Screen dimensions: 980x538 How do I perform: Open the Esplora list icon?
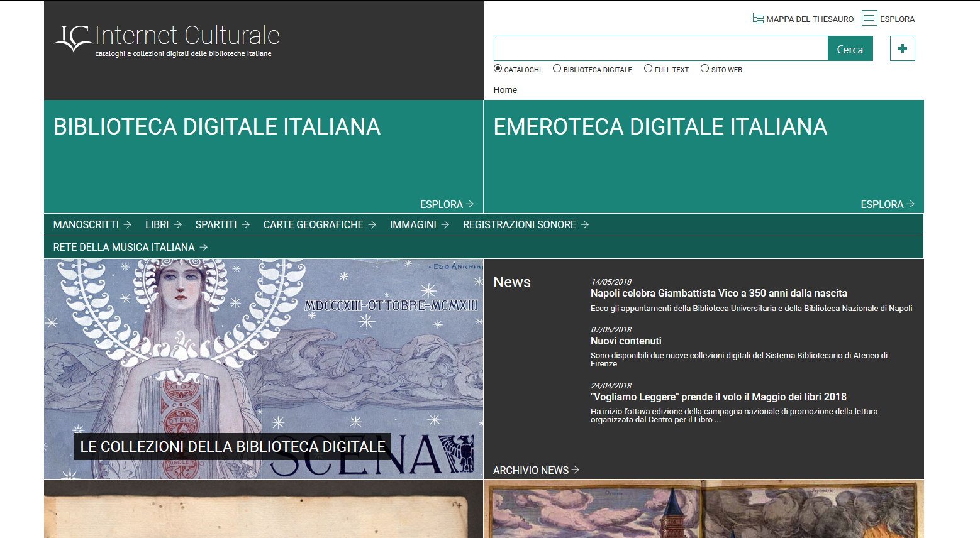pyautogui.click(x=869, y=18)
